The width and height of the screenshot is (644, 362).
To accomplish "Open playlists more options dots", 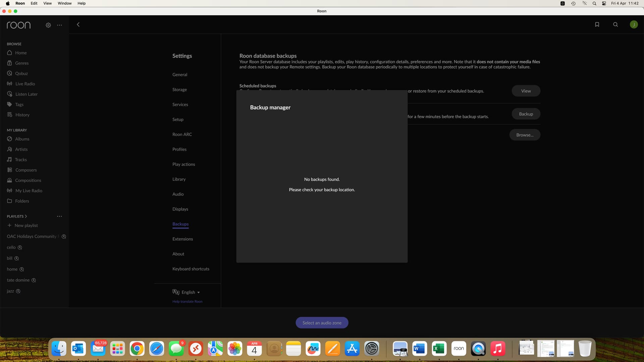I will pos(59,216).
